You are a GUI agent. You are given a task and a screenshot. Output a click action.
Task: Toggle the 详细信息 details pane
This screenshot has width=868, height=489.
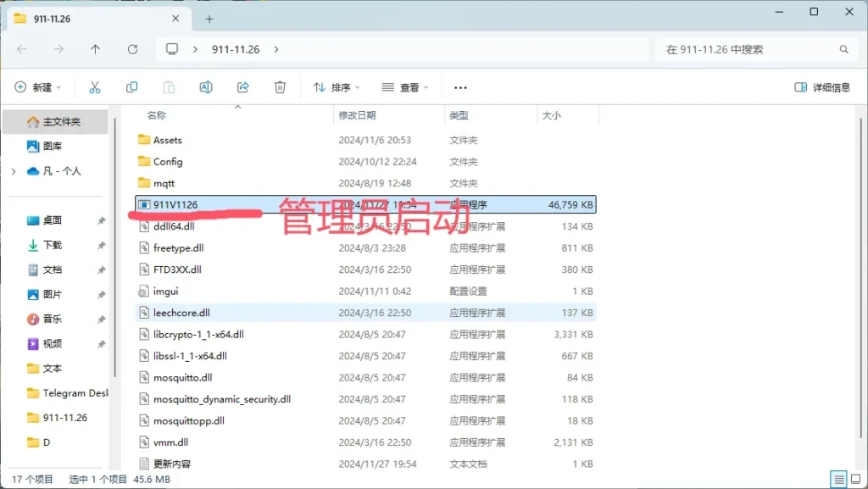[822, 86]
